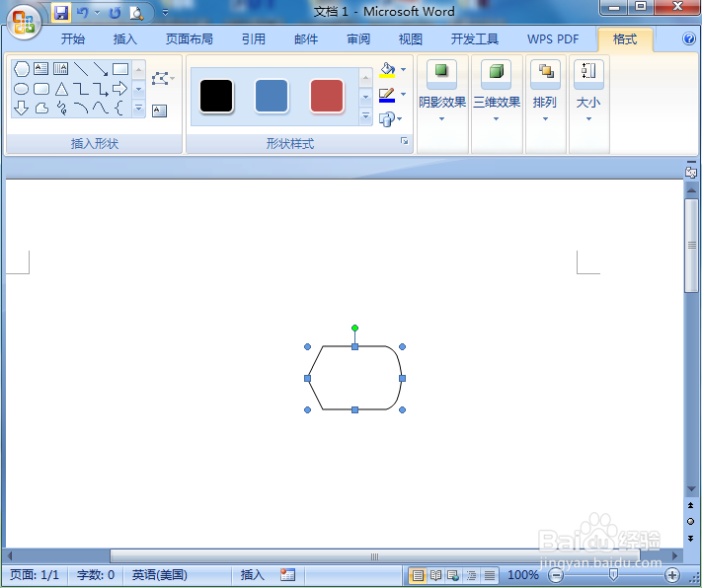The width and height of the screenshot is (702, 588).
Task: Switch to print layout view
Action: coord(418,575)
